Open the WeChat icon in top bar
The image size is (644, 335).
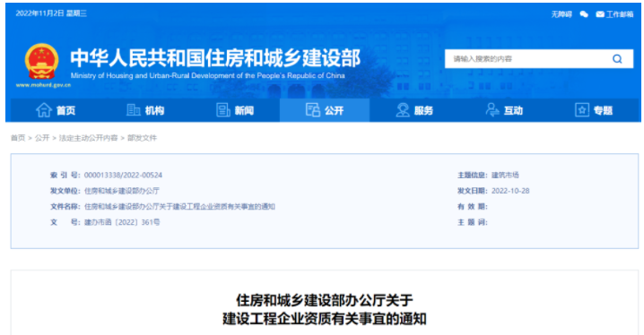(x=584, y=14)
